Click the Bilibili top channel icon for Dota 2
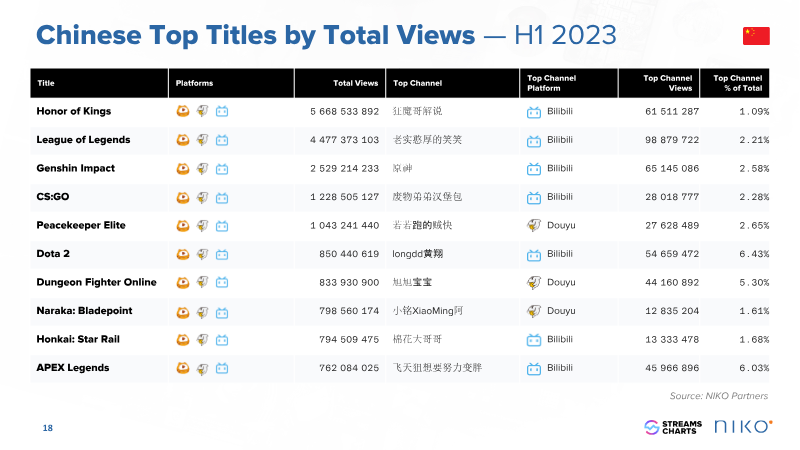 (534, 254)
